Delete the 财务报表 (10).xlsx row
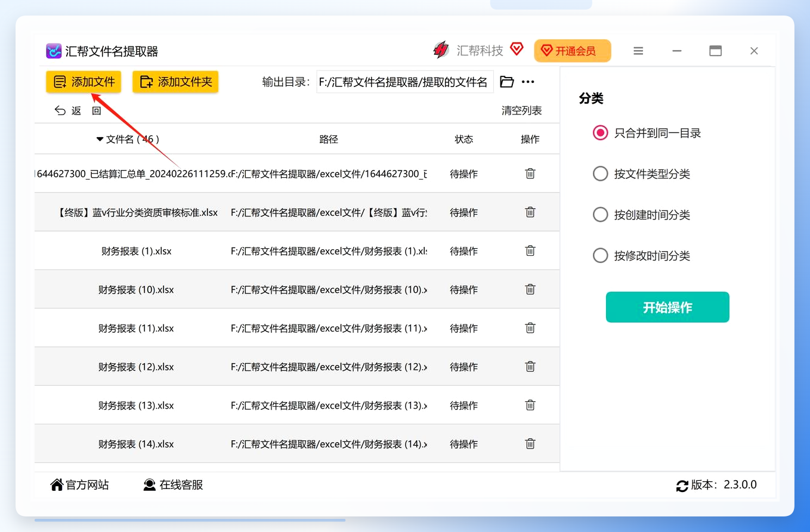 530,289
